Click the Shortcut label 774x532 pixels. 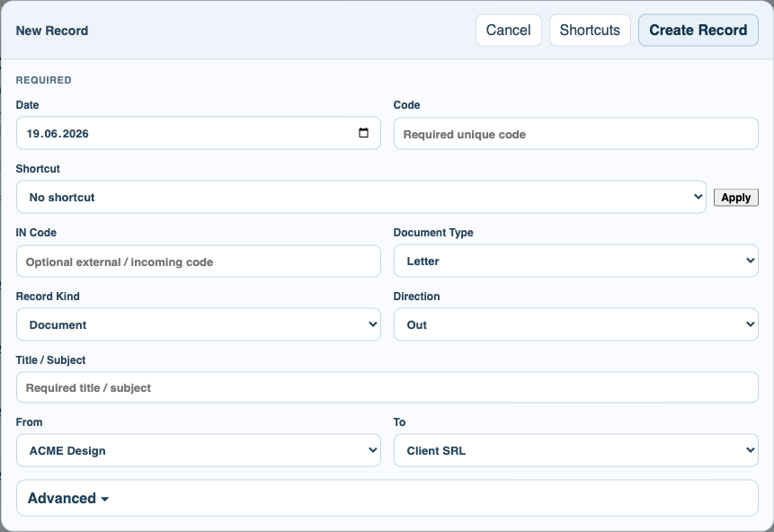click(38, 169)
